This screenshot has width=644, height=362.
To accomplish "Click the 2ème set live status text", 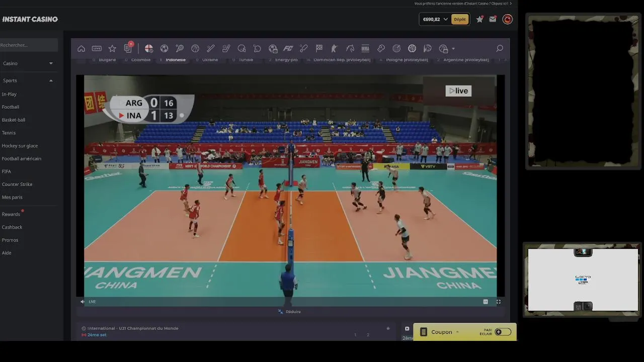I will click(x=97, y=335).
